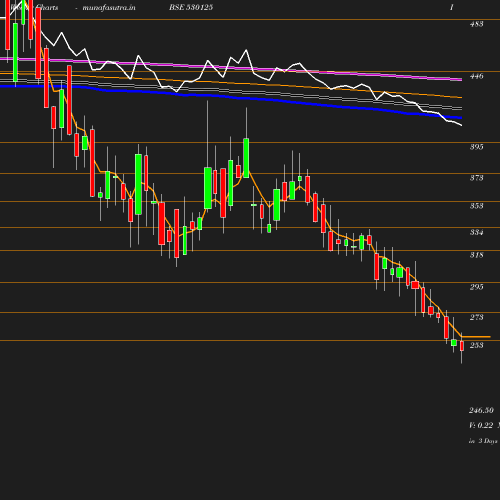Select the 273 price axis label

pyautogui.click(x=476, y=317)
